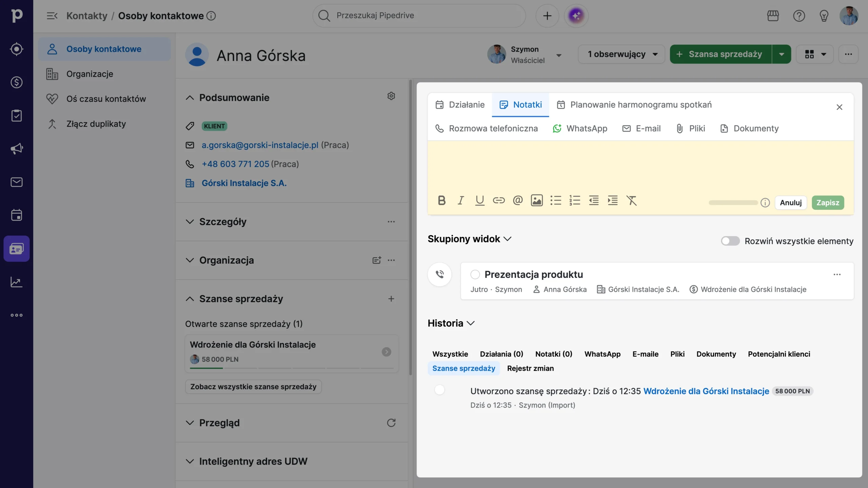Clear text formatting in note editor
Viewport: 868px width, 488px height.
click(631, 201)
